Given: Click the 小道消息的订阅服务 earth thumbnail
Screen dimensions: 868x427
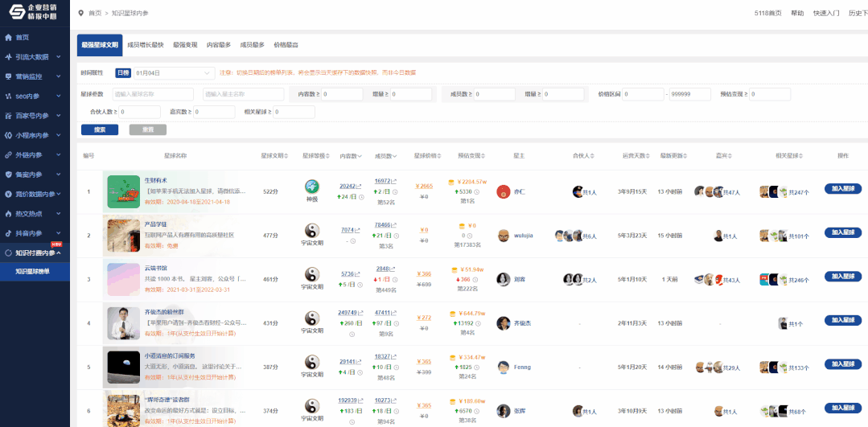Looking at the screenshot, I should tap(123, 367).
